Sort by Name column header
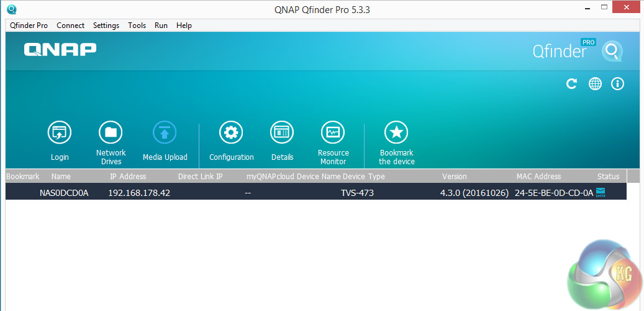Image resolution: width=644 pixels, height=311 pixels. (x=61, y=177)
